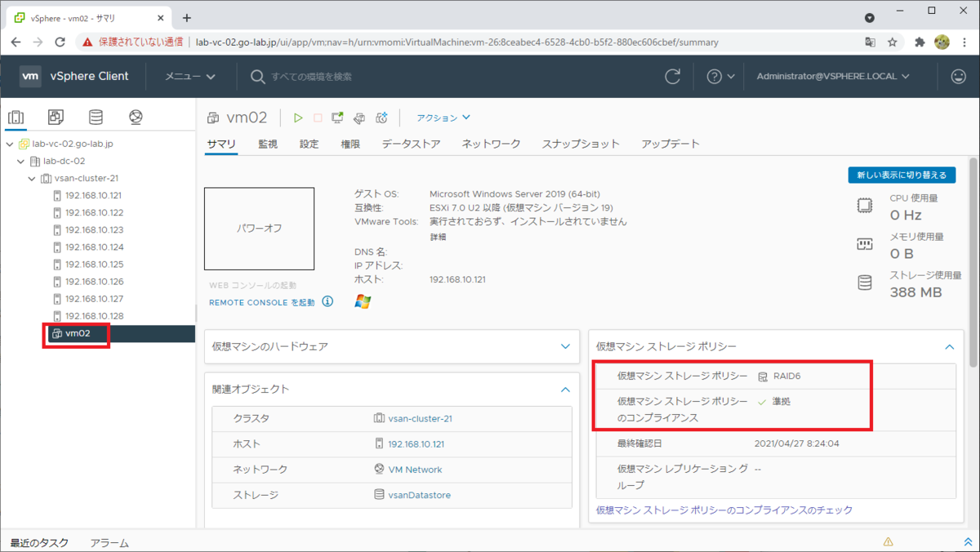Launch web console toolbar icon
980x552 pixels.
337,118
